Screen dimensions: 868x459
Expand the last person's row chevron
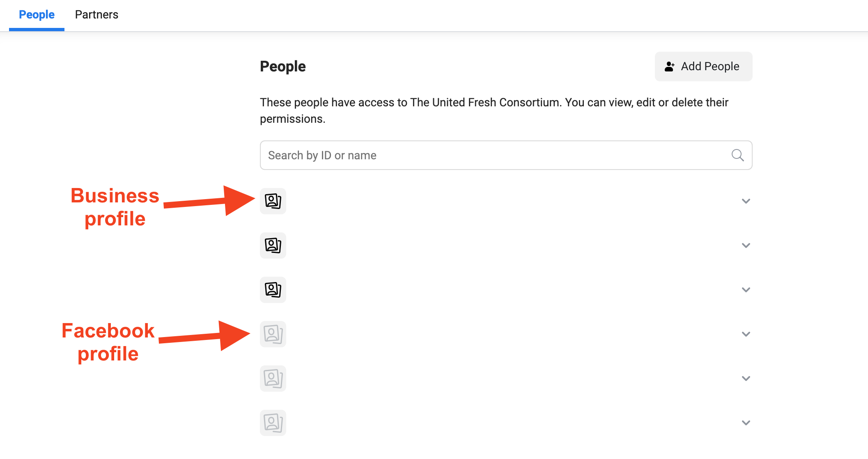(x=746, y=423)
